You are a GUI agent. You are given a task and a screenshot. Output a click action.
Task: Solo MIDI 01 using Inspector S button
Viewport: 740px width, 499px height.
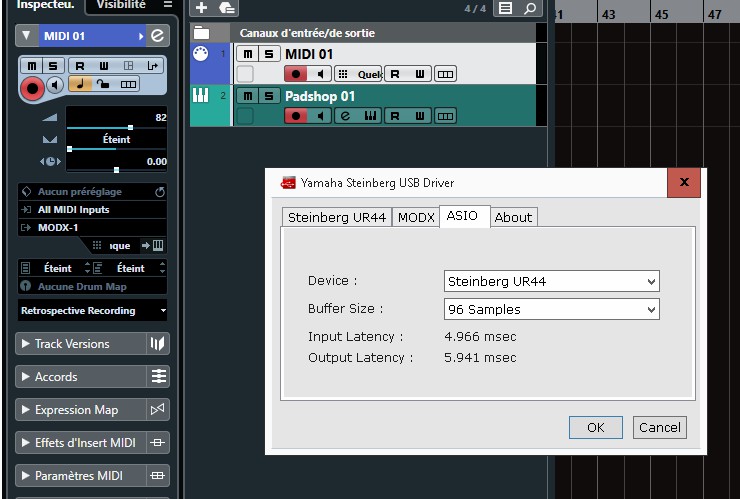click(x=53, y=66)
